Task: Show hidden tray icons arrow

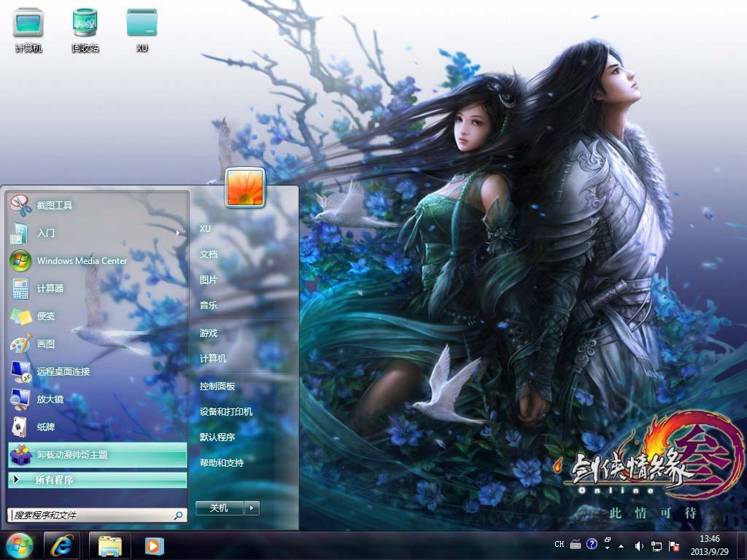Action: [x=621, y=545]
